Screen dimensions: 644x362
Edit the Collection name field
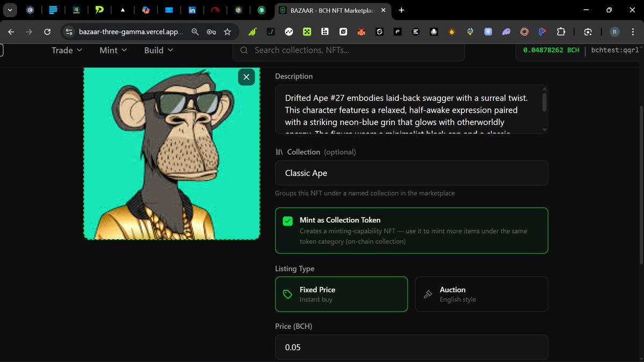click(412, 173)
